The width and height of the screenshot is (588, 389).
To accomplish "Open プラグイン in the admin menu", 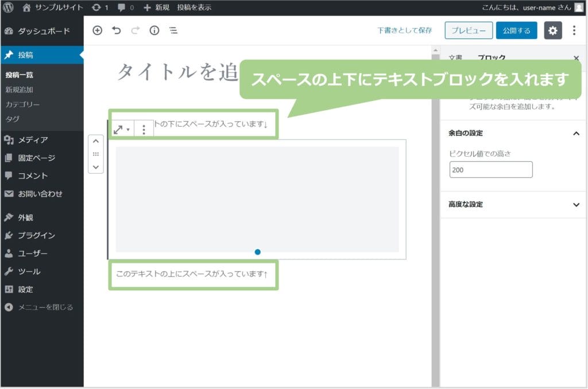I will [x=36, y=235].
